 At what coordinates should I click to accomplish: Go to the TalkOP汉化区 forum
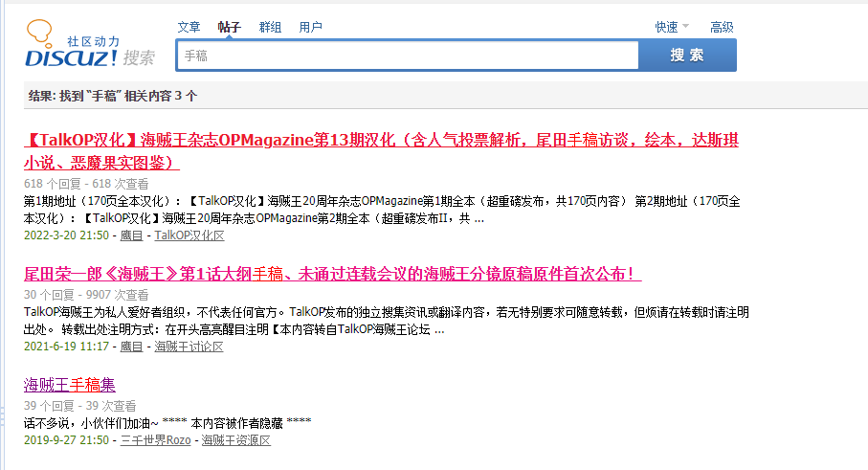click(x=189, y=235)
